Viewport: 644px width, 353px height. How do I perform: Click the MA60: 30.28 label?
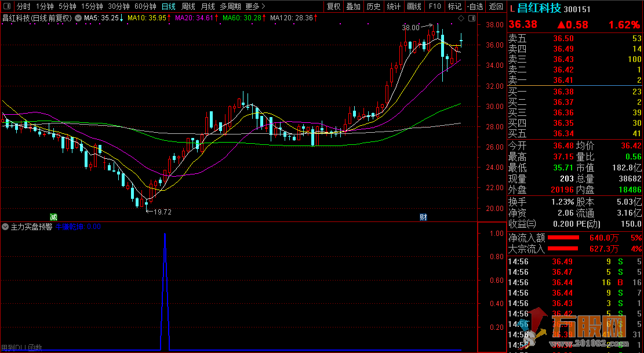pyautogui.click(x=242, y=18)
